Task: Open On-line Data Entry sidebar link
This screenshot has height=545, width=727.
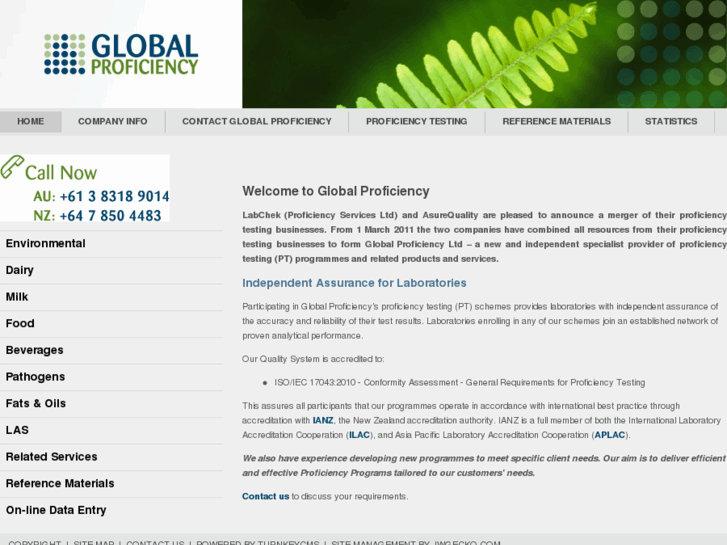Action: (111, 510)
